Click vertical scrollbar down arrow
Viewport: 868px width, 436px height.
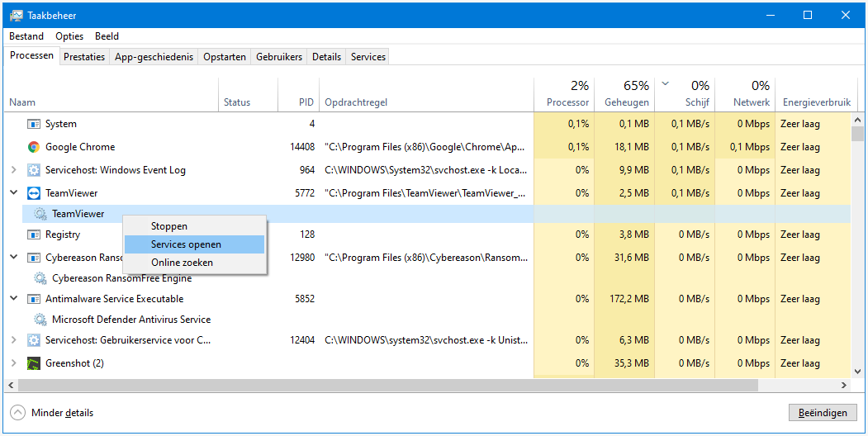coord(857,372)
